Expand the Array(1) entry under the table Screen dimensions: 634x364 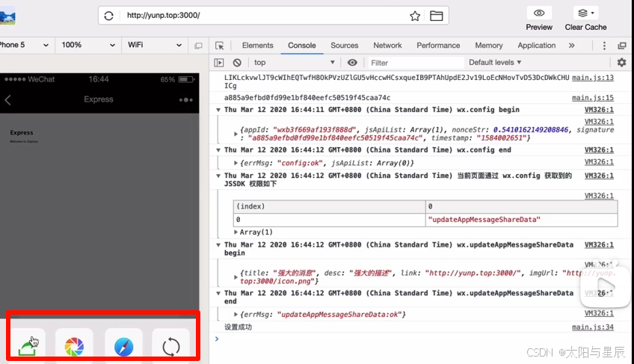click(x=236, y=232)
